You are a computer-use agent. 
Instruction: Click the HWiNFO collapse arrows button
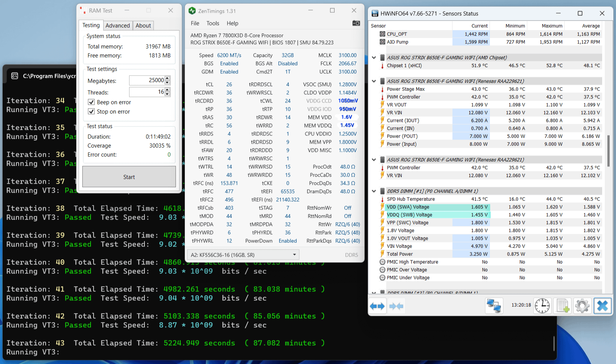point(396,306)
